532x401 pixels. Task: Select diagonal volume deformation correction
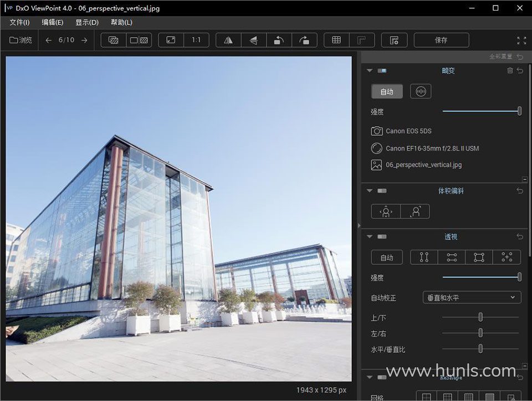415,212
